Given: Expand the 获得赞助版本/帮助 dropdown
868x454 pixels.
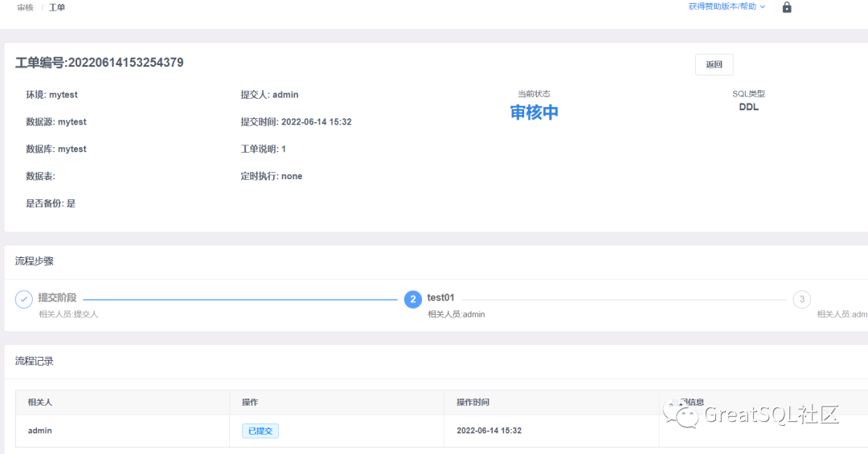Looking at the screenshot, I should point(727,6).
